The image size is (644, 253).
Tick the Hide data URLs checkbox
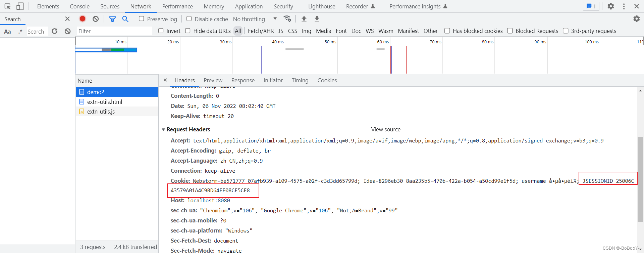(x=188, y=31)
